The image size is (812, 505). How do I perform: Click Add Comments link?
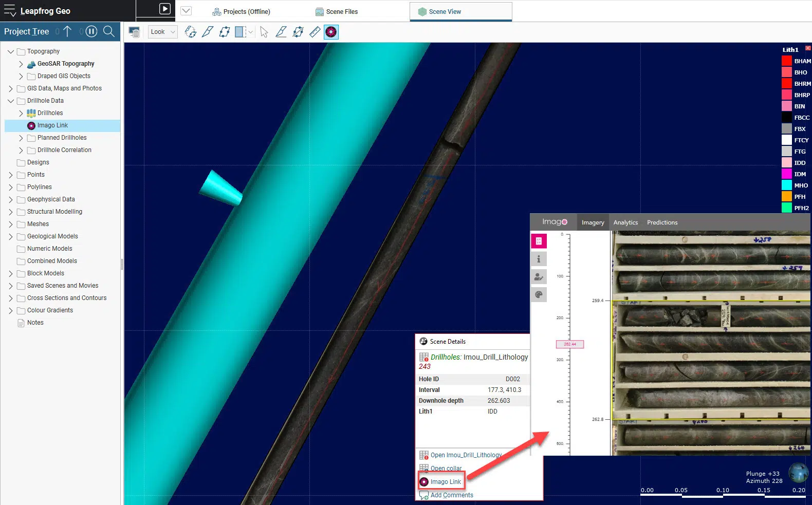click(x=451, y=495)
